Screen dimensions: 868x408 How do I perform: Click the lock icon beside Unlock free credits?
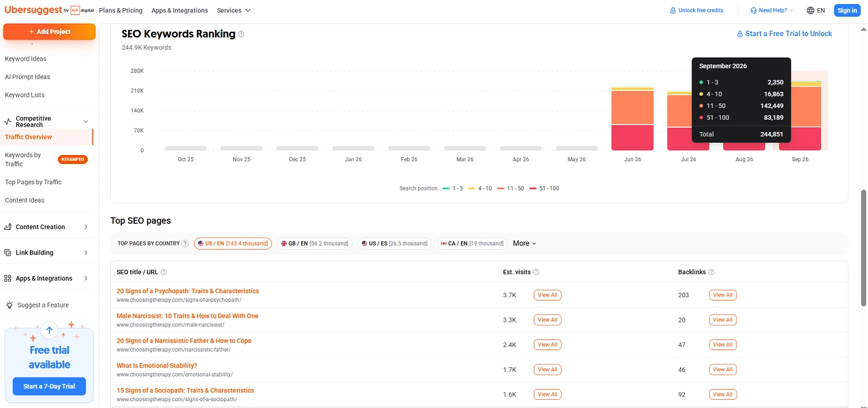[x=673, y=10]
